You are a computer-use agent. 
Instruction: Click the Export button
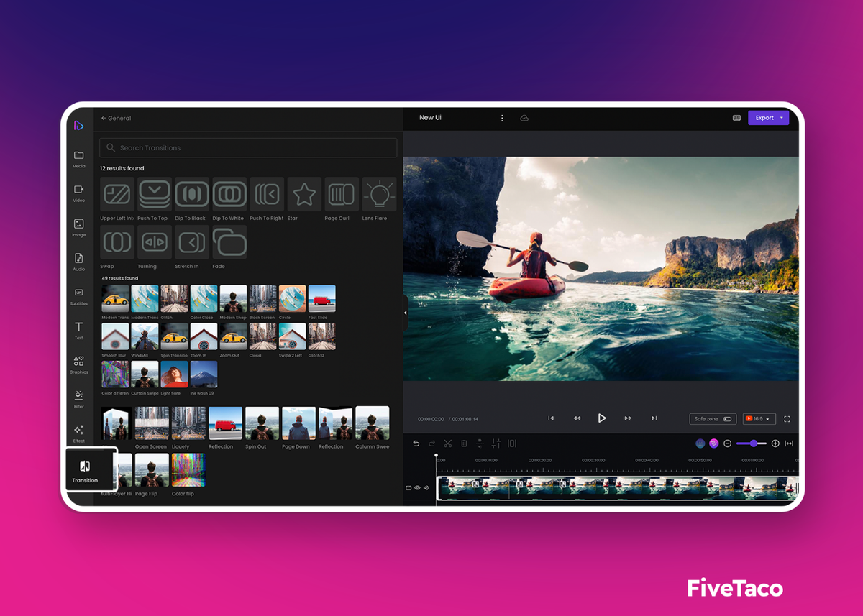[x=768, y=118]
